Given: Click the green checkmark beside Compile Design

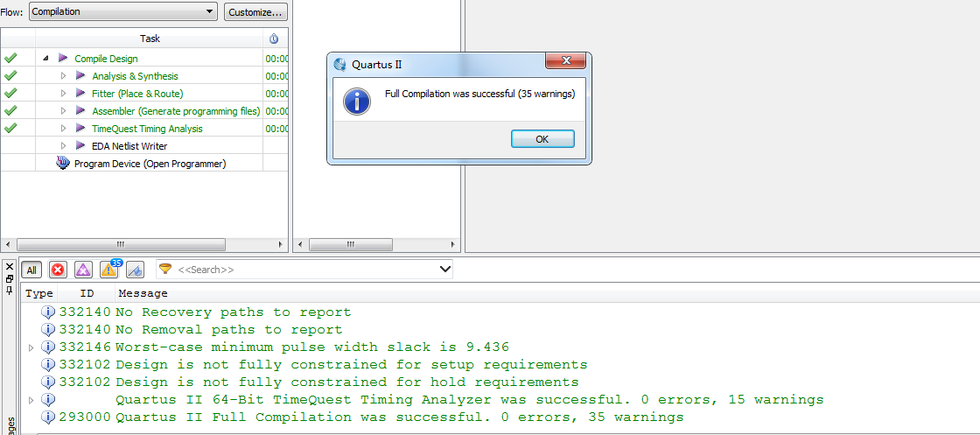Looking at the screenshot, I should click(10, 58).
